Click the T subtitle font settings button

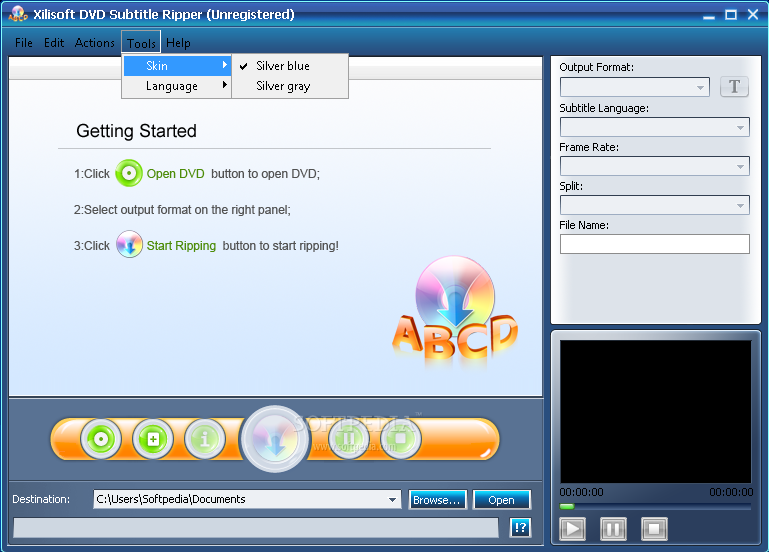[x=734, y=87]
